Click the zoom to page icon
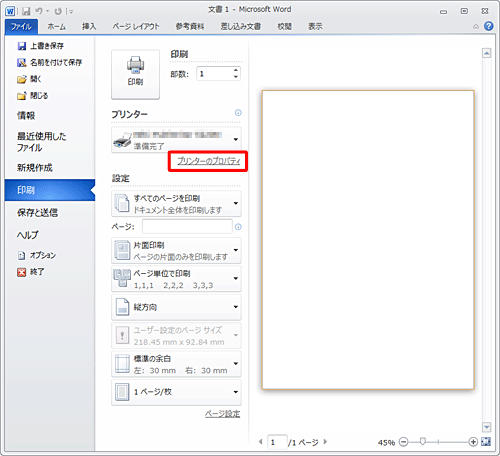 [x=486, y=442]
